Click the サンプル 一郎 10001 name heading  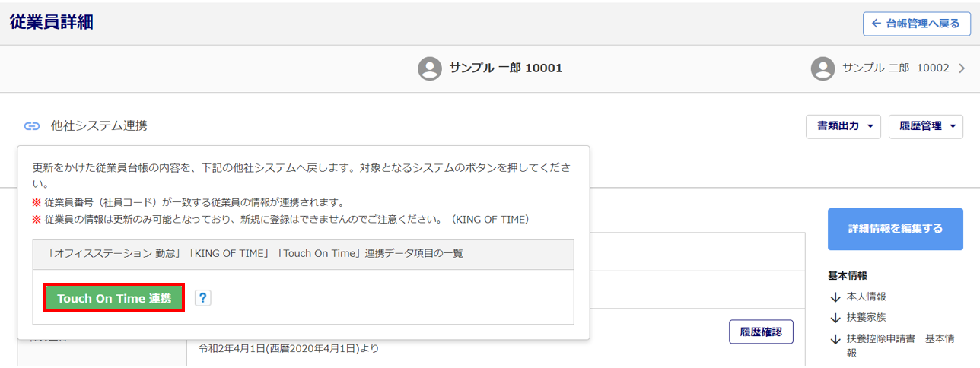pos(505,68)
